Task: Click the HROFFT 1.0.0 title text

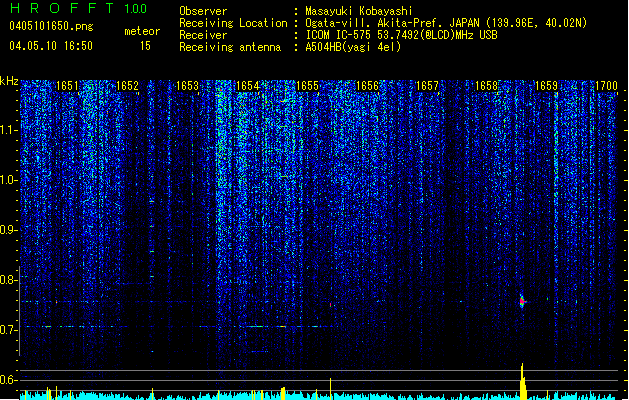Action: coord(78,8)
